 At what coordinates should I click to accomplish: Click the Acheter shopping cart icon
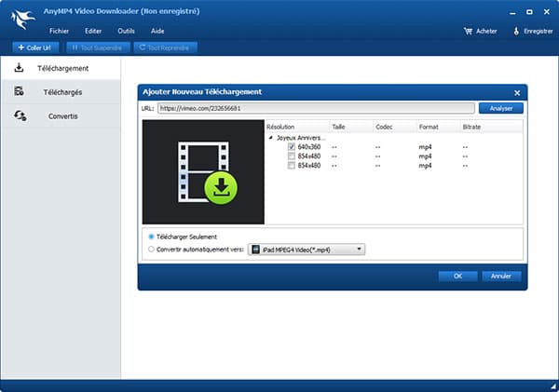pyautogui.click(x=468, y=31)
